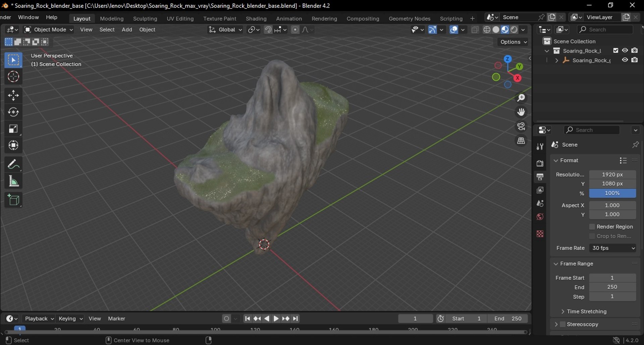Jump to the last frame button
This screenshot has width=644, height=345.
pyautogui.click(x=296, y=318)
